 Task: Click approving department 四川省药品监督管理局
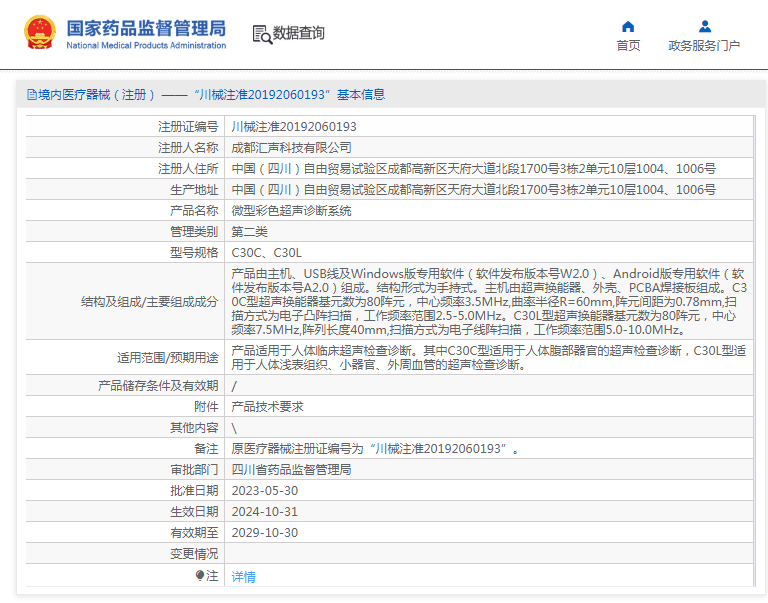(291, 470)
